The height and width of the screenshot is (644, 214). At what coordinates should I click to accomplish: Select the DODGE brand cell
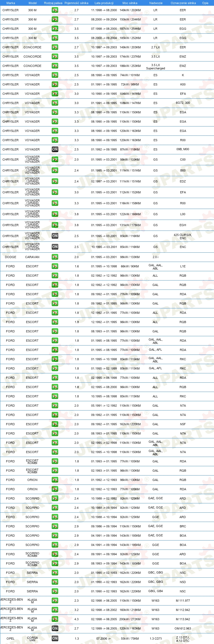[10, 257]
